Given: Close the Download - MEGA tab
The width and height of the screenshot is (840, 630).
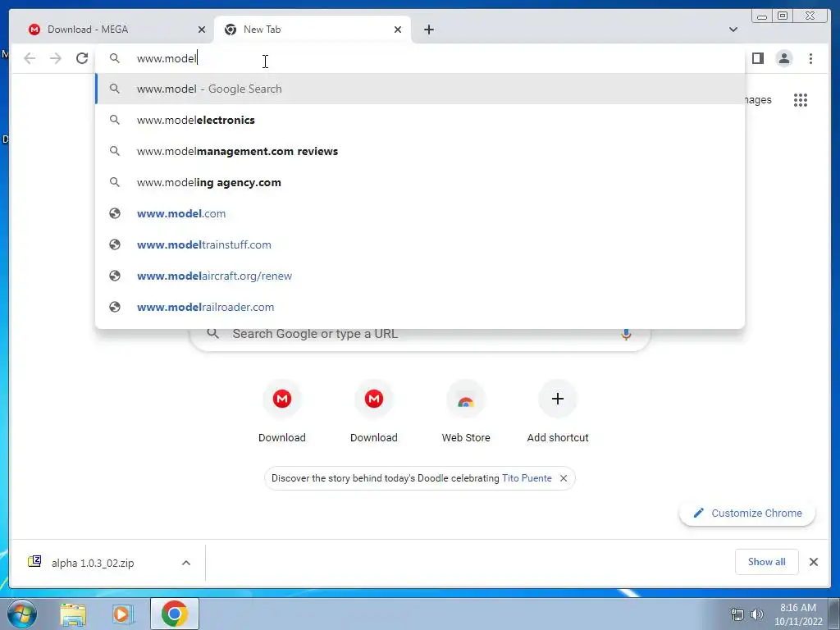Looking at the screenshot, I should pyautogui.click(x=202, y=30).
